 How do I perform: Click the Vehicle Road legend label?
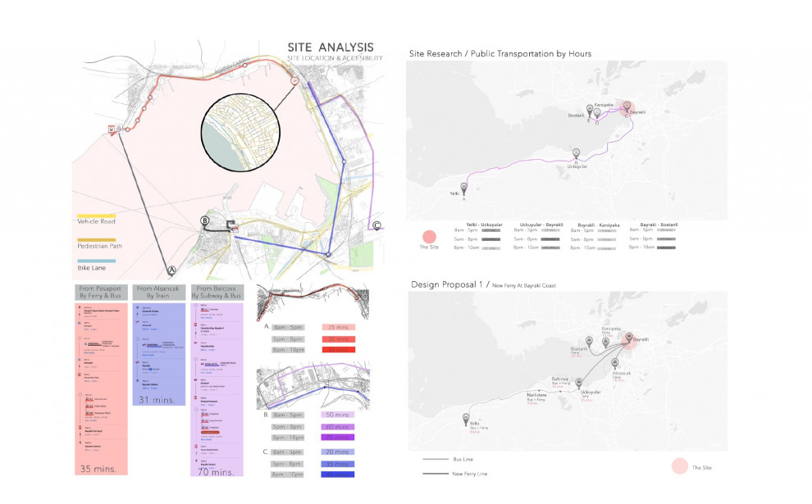[x=96, y=221]
